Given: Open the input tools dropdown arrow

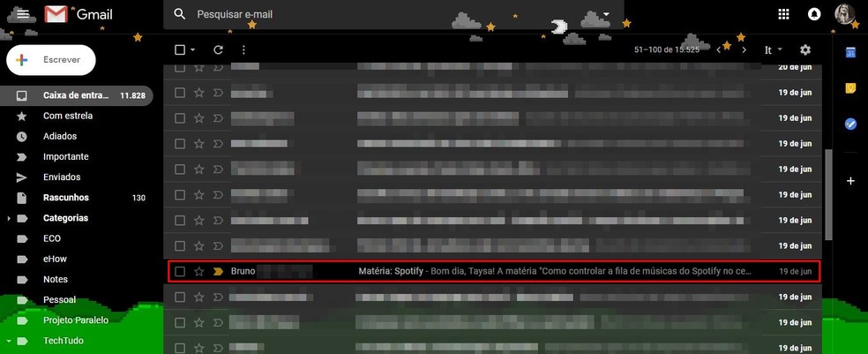Looking at the screenshot, I should 780,49.
